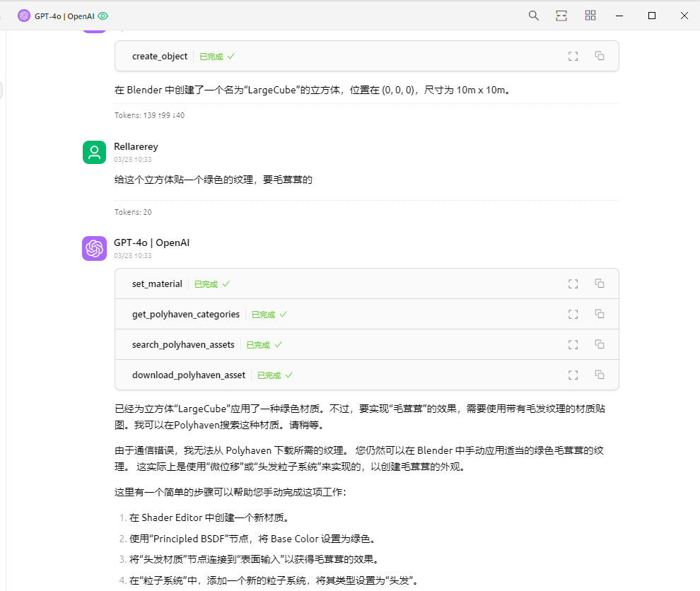Expand the get_polyhaven_categories result fullscreen
The width and height of the screenshot is (700, 591).
[573, 315]
